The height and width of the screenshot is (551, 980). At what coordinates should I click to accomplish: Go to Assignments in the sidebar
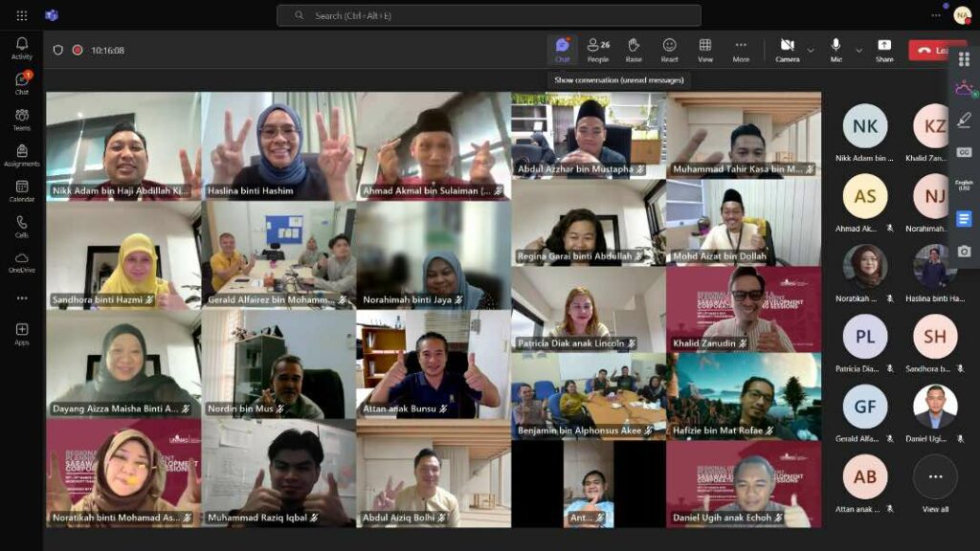coord(21,155)
